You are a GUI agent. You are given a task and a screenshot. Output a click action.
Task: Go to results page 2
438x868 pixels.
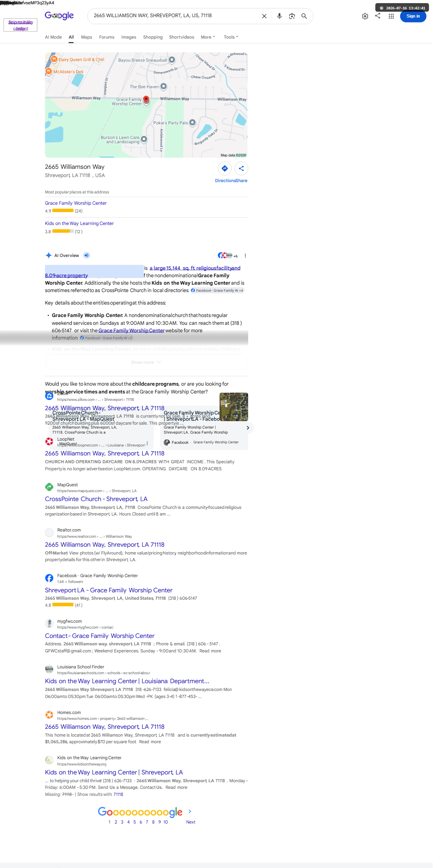[116, 822]
